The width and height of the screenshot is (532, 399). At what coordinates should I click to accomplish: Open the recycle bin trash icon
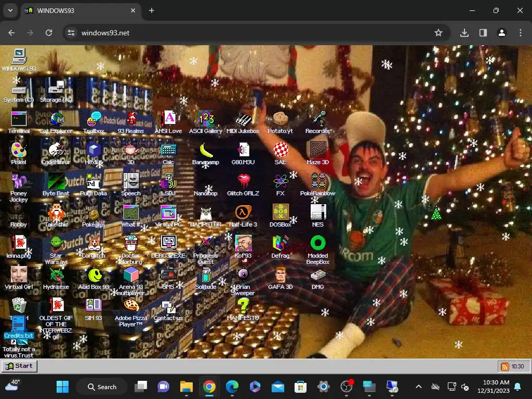click(19, 305)
